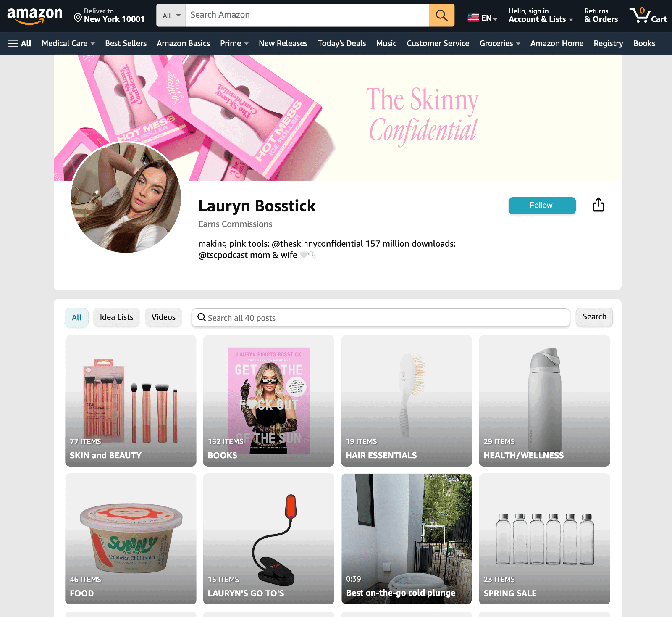
Task: Open the BOOKS idea list
Action: click(x=269, y=401)
